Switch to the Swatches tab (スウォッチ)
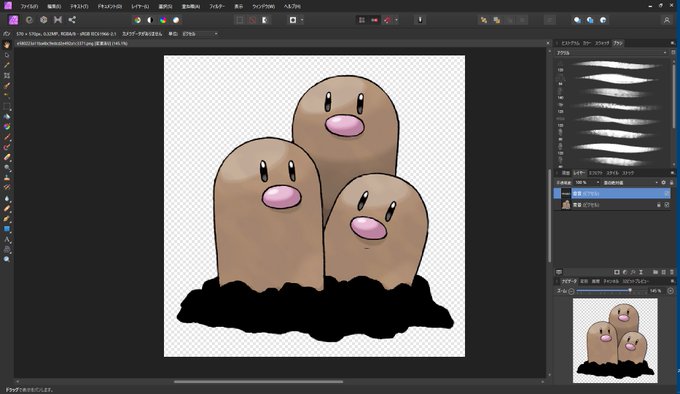Screen dimensions: 680x394 [602, 43]
